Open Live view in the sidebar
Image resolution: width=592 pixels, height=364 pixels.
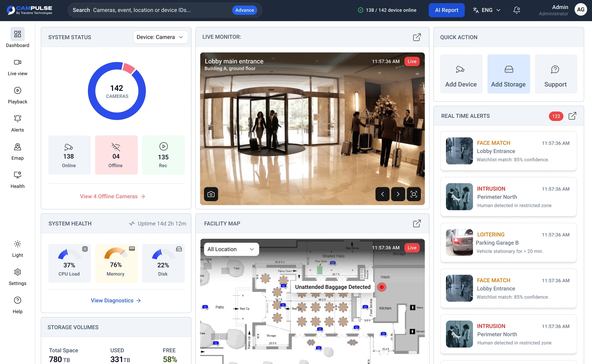click(x=17, y=67)
